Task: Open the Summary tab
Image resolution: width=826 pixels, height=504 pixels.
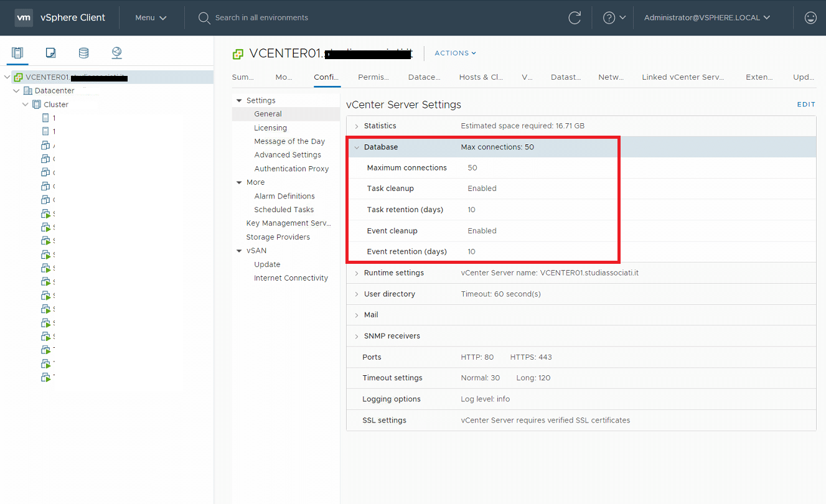Action: click(x=243, y=77)
